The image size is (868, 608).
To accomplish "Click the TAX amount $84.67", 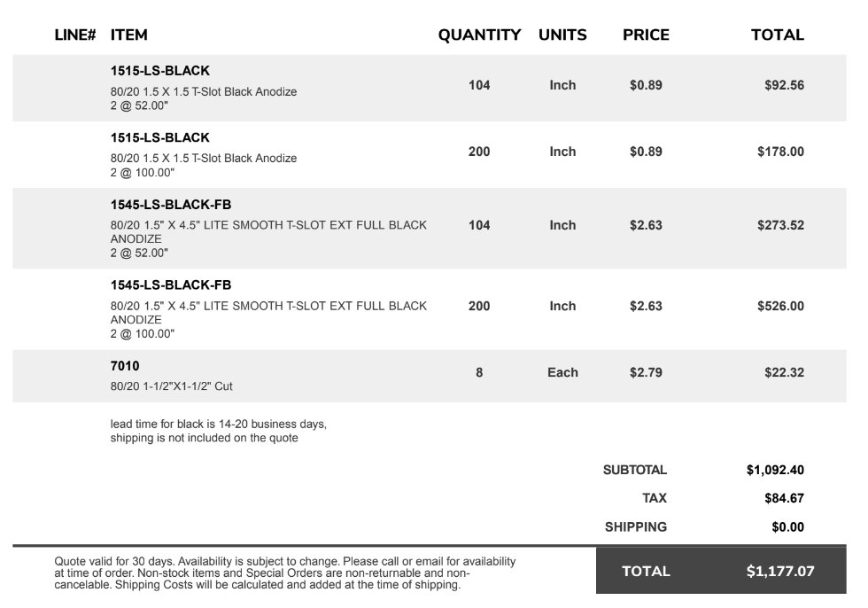I will click(785, 498).
